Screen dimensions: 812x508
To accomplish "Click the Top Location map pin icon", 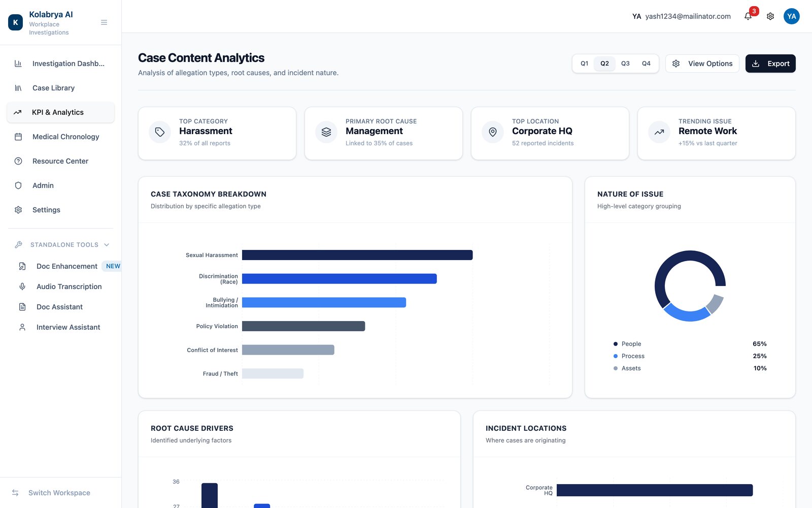I will click(493, 132).
